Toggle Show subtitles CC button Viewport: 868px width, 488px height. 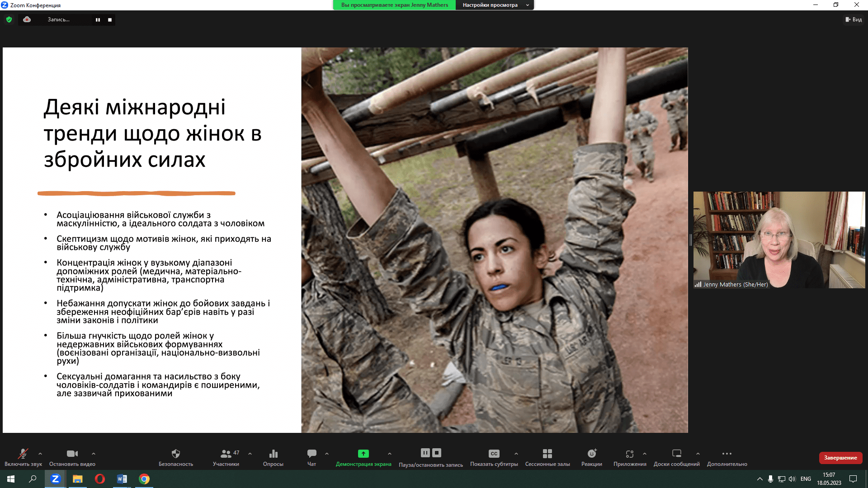point(494,456)
